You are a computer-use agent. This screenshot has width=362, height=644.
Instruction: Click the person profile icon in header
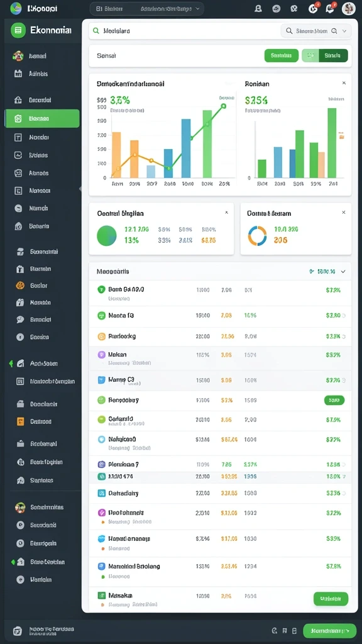[258, 8]
